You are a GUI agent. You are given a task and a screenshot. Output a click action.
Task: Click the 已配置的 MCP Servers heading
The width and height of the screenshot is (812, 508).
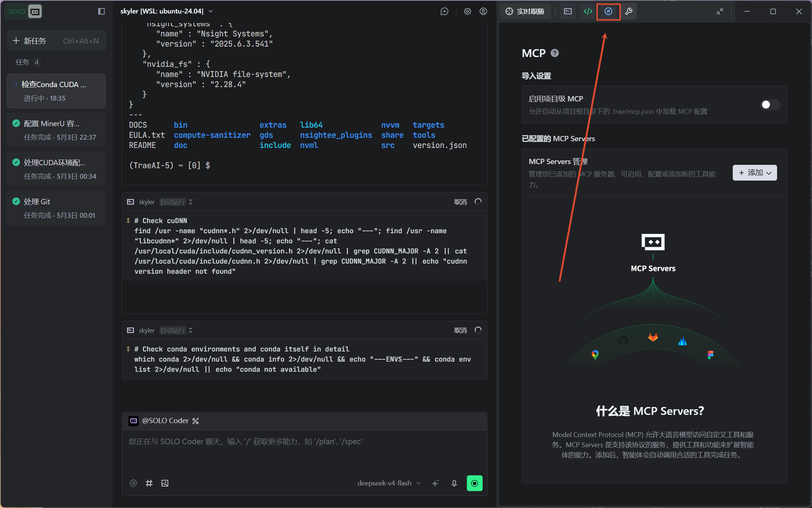pyautogui.click(x=558, y=139)
